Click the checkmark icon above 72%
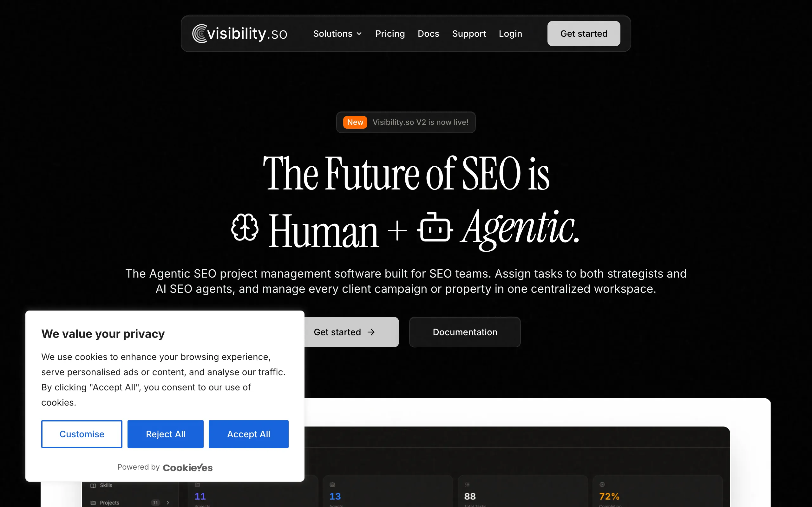The width and height of the screenshot is (812, 507). click(602, 485)
